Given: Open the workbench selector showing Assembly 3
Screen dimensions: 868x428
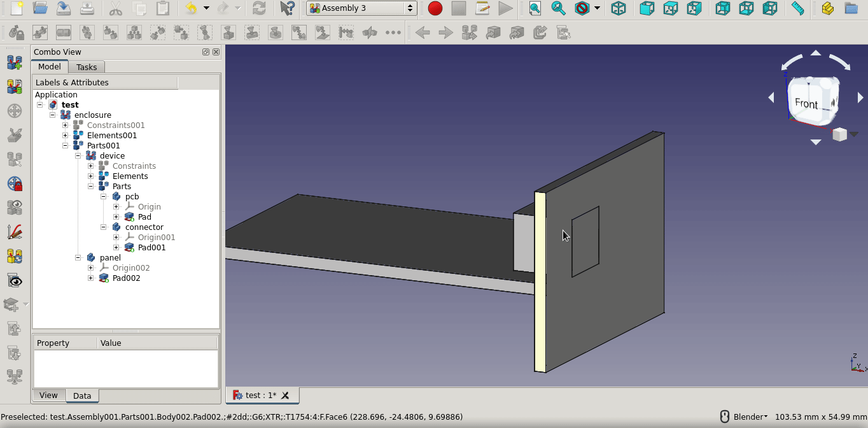Looking at the screenshot, I should pyautogui.click(x=360, y=8).
